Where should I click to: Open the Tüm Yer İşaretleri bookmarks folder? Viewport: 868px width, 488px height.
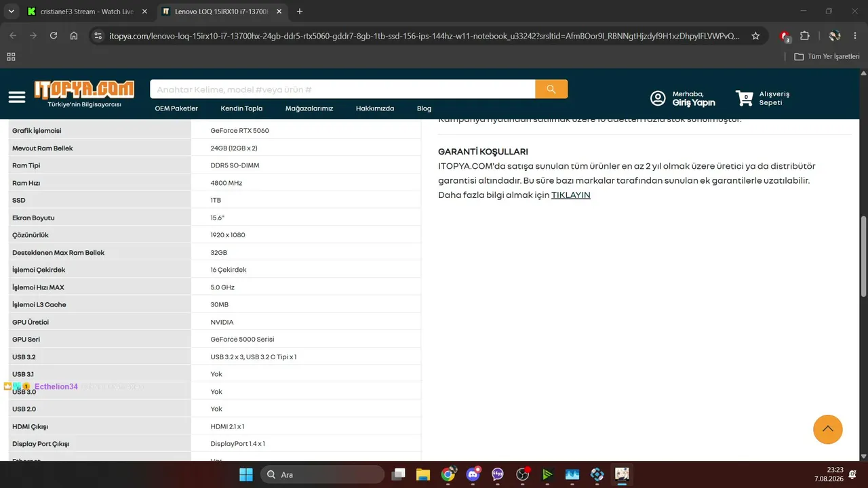[827, 57]
